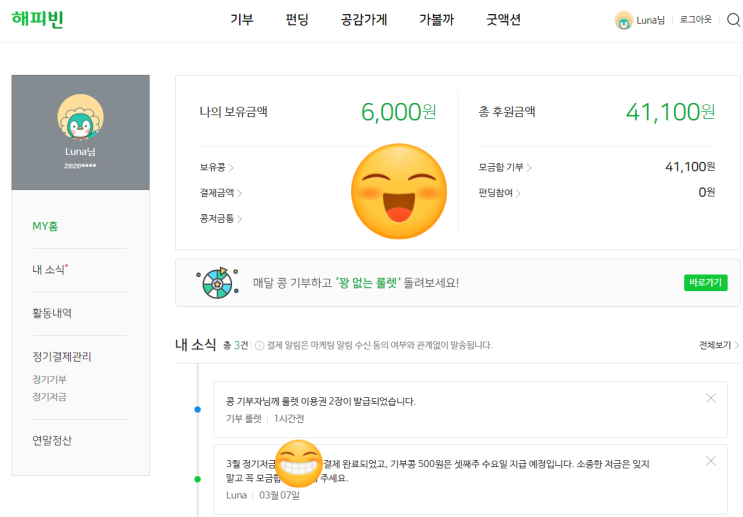Click the 해피빈 logo
This screenshot has height=517, width=743.
(x=37, y=19)
